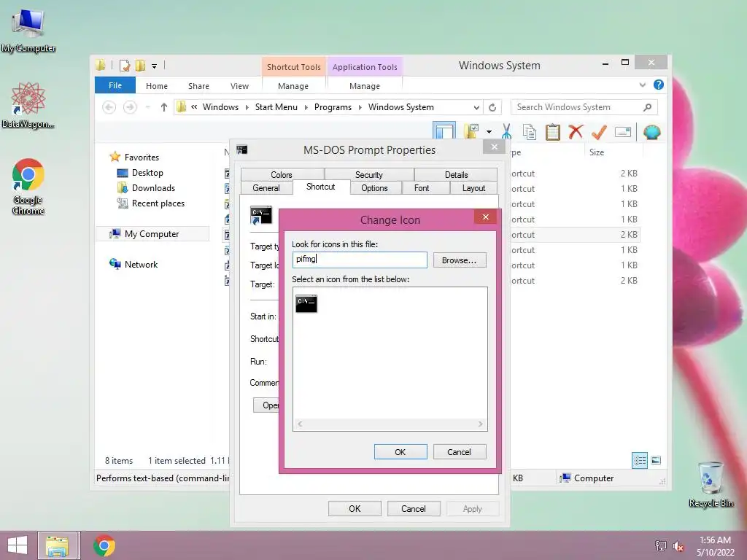This screenshot has height=560, width=747.
Task: Refresh the Windows System folder
Action: click(x=492, y=107)
